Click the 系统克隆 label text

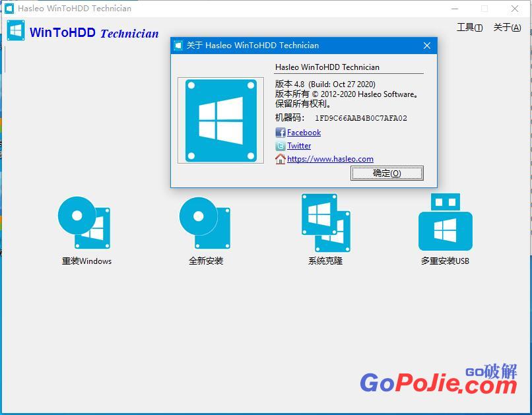325,261
